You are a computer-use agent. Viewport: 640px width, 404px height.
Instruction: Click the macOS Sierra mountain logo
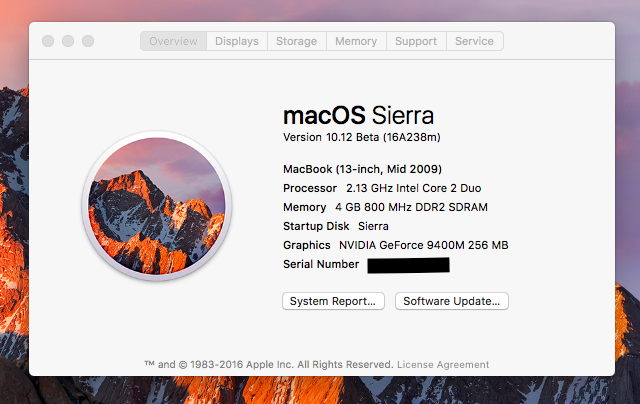[x=157, y=206]
